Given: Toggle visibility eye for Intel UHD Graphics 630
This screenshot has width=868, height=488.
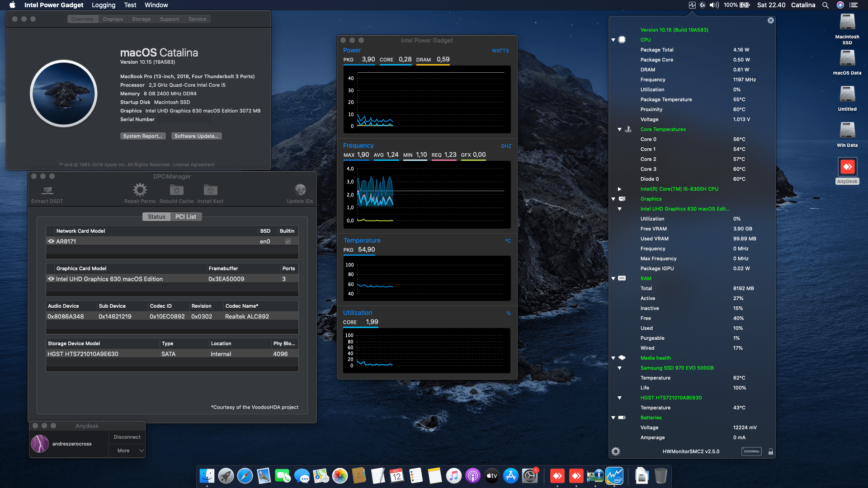Looking at the screenshot, I should 51,279.
